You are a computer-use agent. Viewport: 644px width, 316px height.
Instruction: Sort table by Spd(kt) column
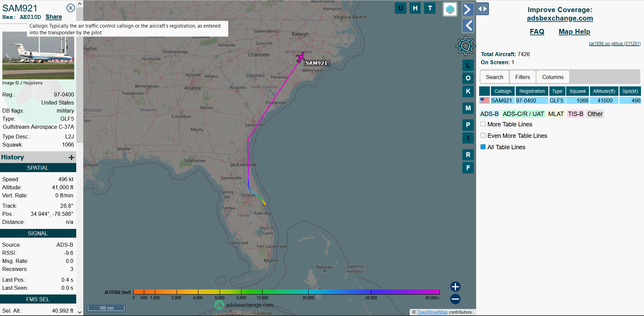630,91
